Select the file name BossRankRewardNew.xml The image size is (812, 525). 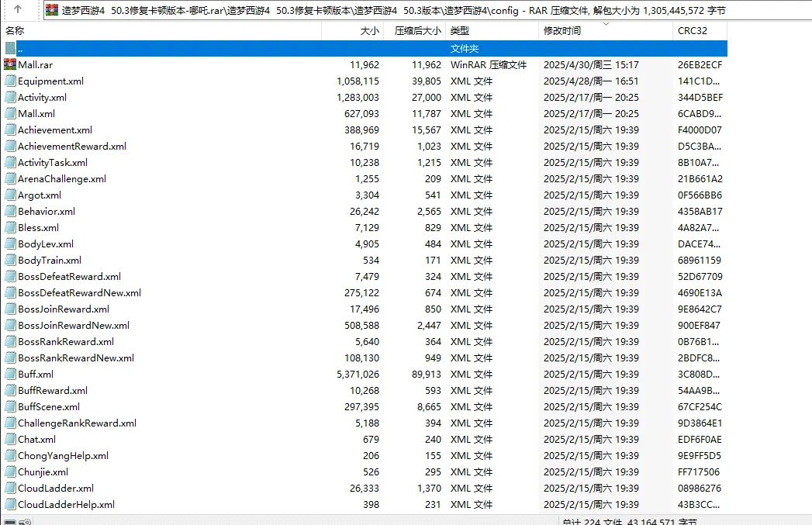coord(76,357)
